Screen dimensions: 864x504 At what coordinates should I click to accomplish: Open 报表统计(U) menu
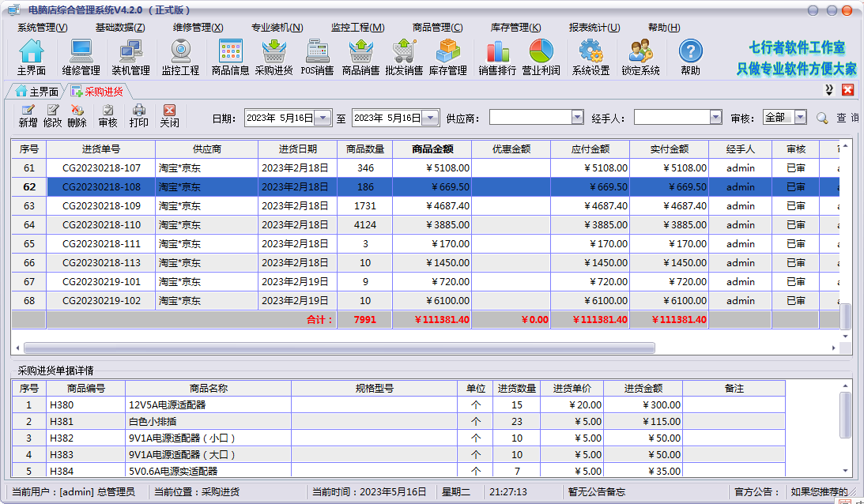[x=594, y=28]
